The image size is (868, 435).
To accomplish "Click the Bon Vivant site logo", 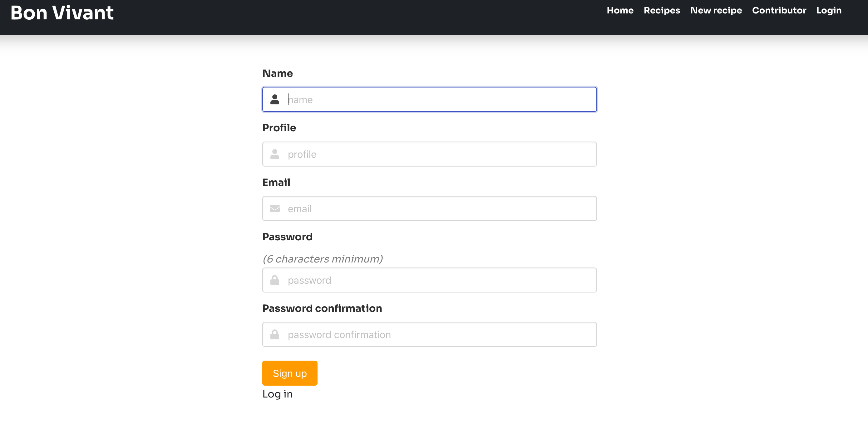I will tap(62, 13).
